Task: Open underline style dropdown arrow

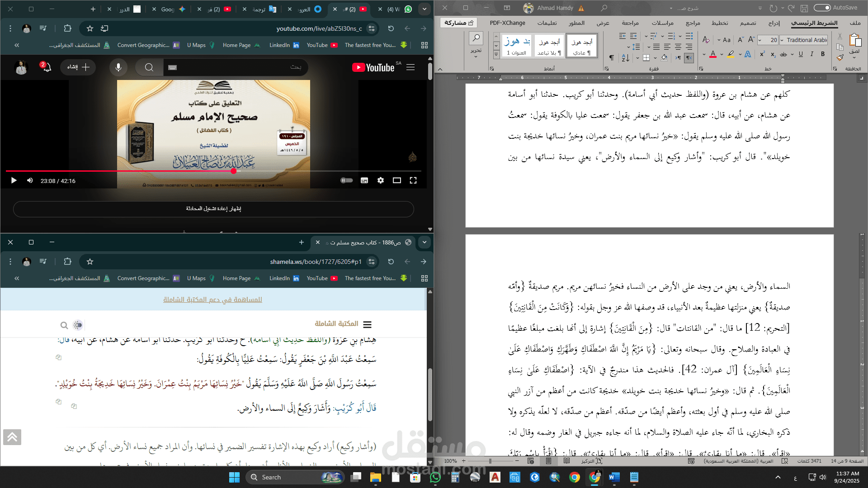Action: point(793,54)
